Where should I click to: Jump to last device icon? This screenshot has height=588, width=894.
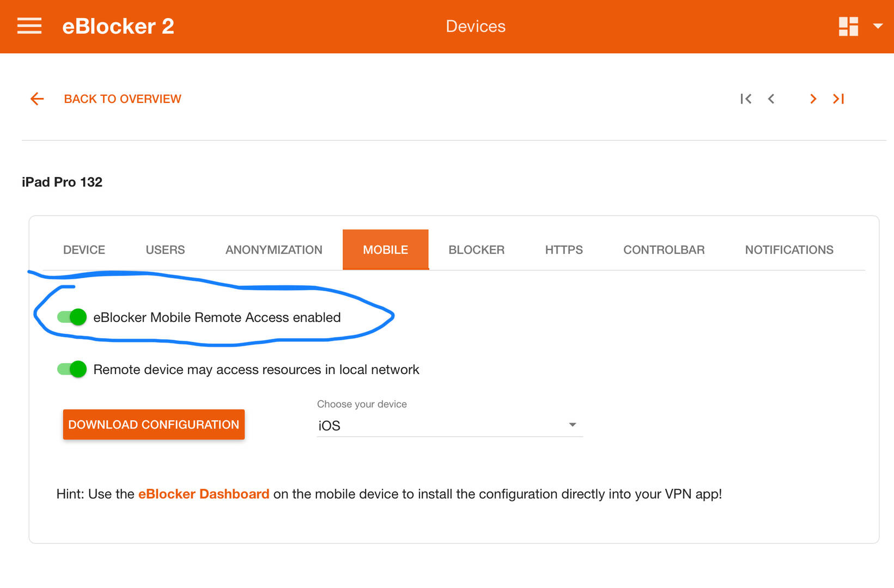coord(838,99)
